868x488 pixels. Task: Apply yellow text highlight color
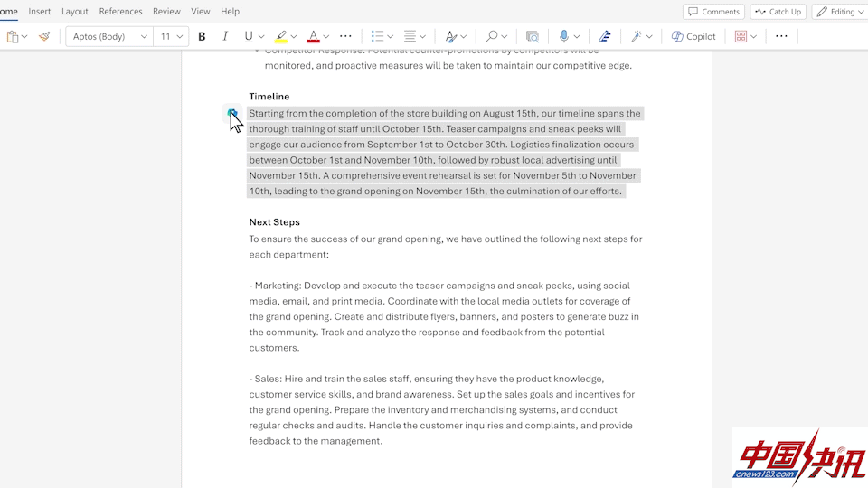[281, 36]
